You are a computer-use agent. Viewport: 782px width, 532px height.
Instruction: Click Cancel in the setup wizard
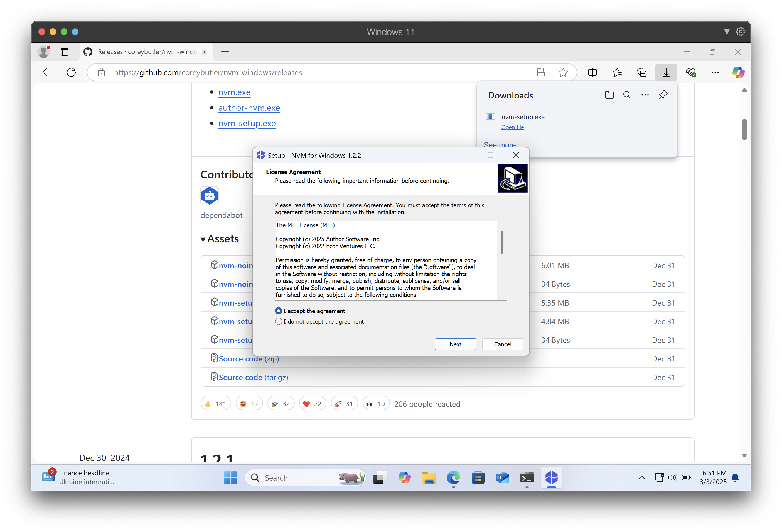pos(502,344)
